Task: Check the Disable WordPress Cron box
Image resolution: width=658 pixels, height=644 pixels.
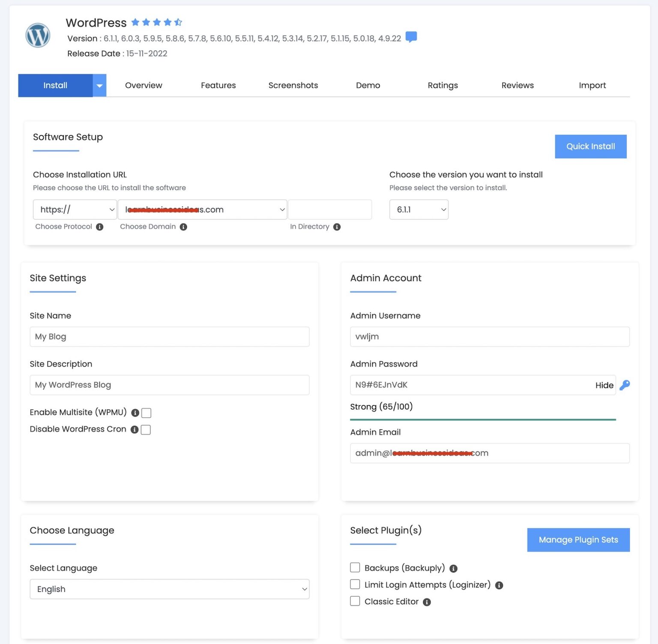Action: (x=146, y=430)
